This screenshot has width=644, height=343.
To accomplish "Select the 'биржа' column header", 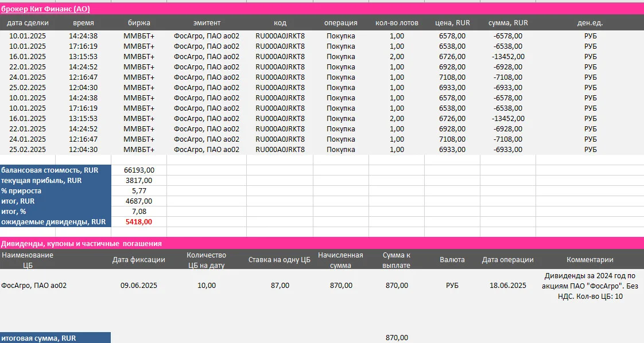I will (139, 23).
